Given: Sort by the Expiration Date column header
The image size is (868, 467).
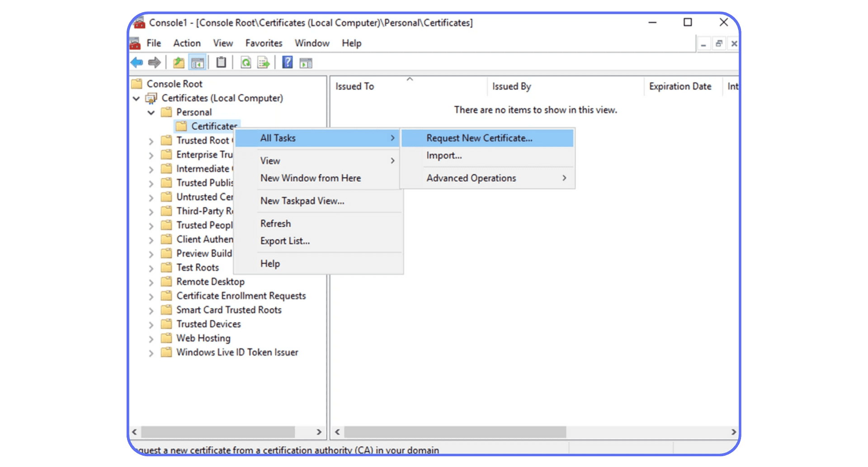Looking at the screenshot, I should point(680,86).
